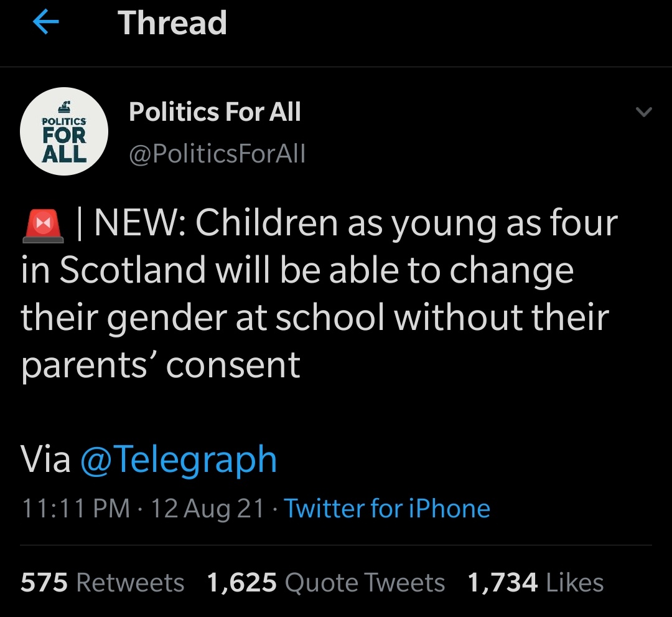Screen dimensions: 672x617
Task: Tap the Thread header title
Action: coord(172,24)
